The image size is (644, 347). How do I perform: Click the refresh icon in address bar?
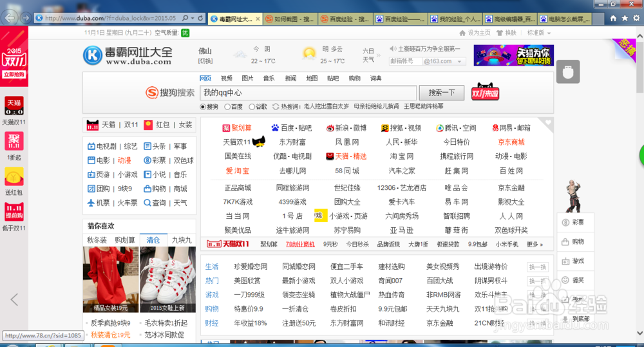tap(200, 18)
